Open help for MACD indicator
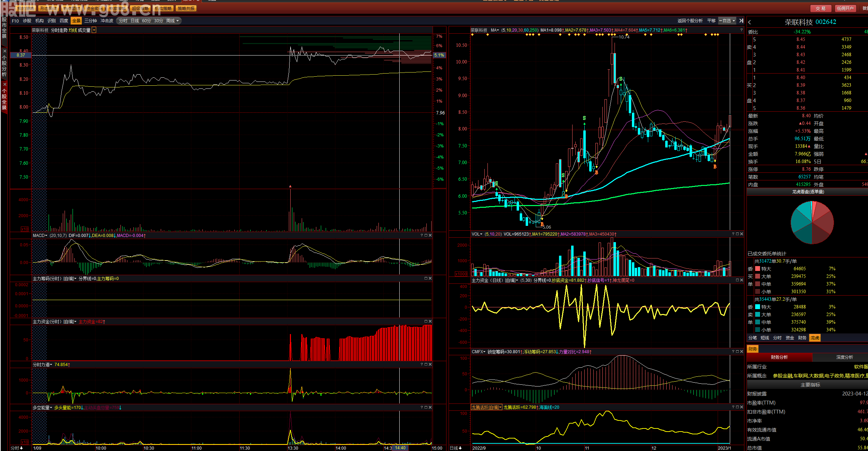 422,235
